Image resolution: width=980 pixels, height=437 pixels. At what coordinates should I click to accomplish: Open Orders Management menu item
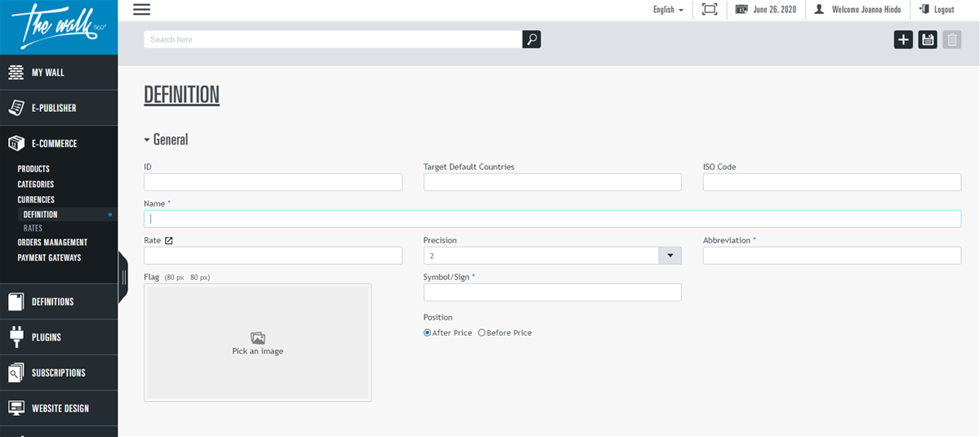tap(52, 243)
